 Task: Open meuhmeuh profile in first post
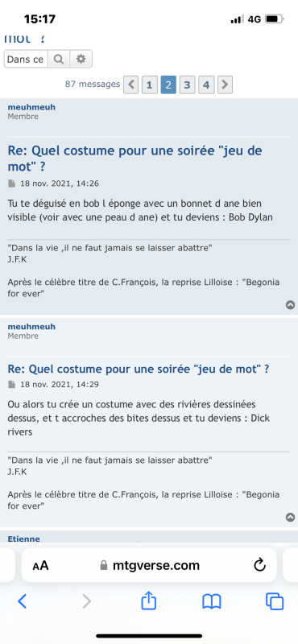[31, 108]
